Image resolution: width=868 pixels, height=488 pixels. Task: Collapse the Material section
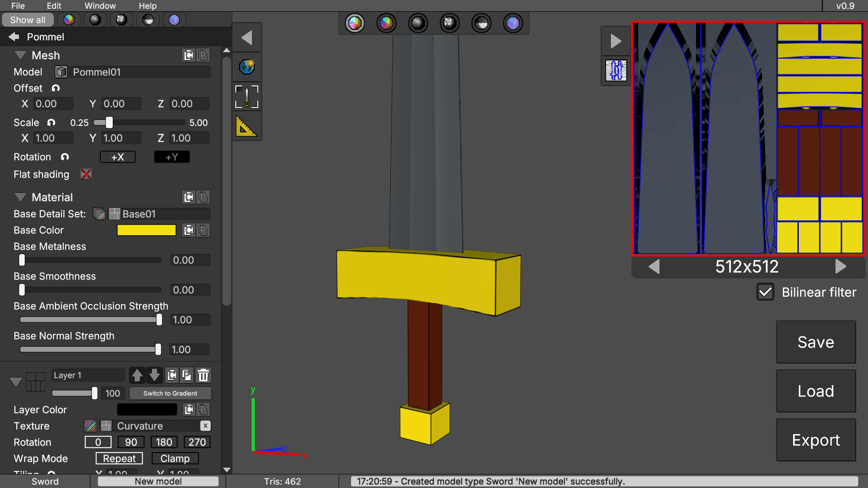click(x=20, y=197)
